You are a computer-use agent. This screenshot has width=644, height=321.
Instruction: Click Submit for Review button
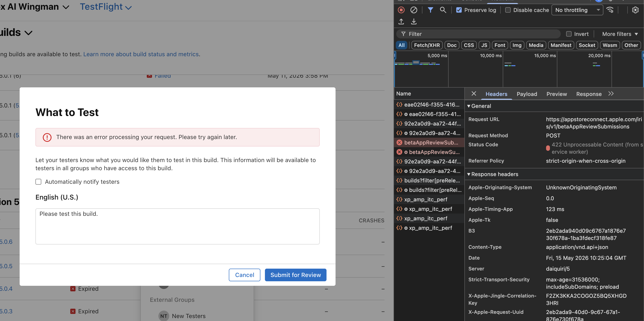(296, 275)
